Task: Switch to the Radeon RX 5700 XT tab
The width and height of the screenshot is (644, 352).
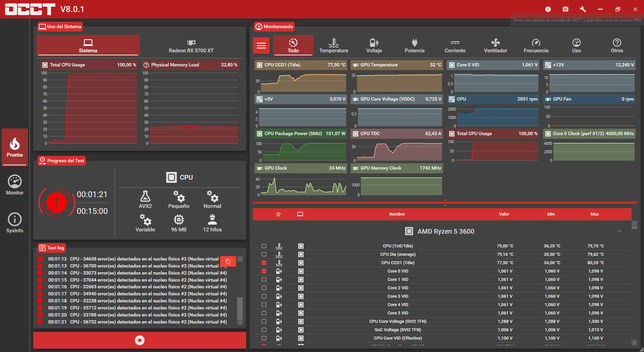Action: 191,45
